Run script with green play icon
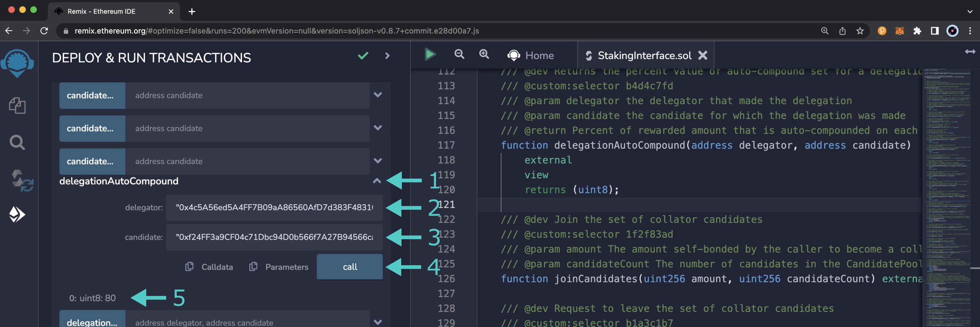980x327 pixels. [x=430, y=54]
